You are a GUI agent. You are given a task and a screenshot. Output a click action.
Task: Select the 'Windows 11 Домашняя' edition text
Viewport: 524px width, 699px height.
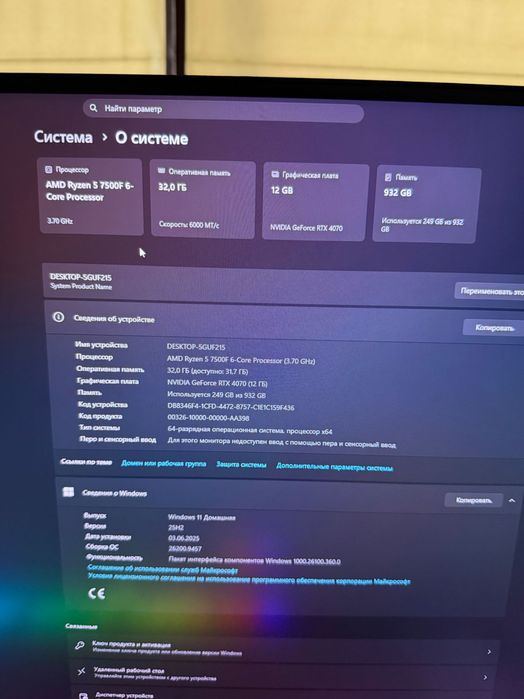tap(202, 517)
